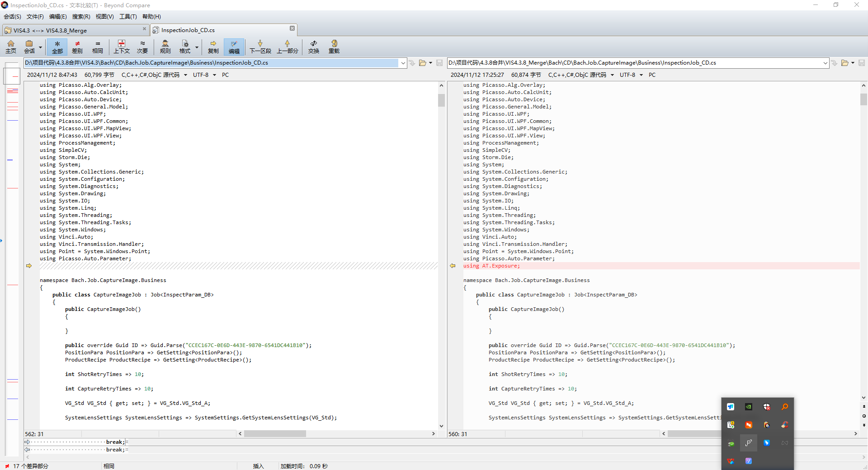The width and height of the screenshot is (868, 470).
Task: Toggle the 相同 show same filter
Action: coord(98,47)
